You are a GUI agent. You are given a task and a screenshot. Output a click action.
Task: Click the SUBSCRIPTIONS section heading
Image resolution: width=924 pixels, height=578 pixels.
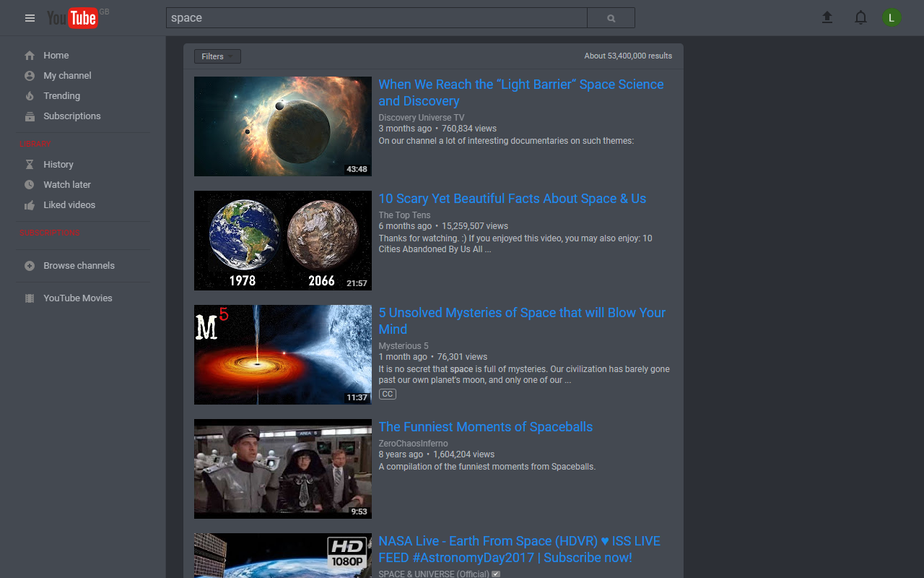point(50,233)
